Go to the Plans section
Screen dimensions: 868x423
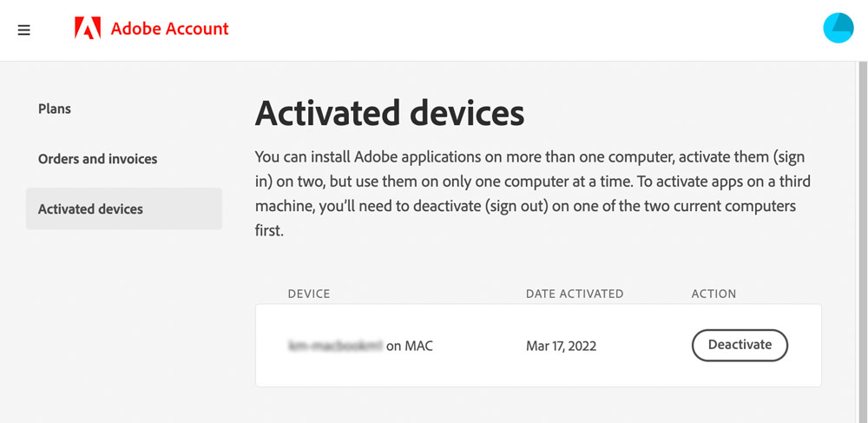54,109
